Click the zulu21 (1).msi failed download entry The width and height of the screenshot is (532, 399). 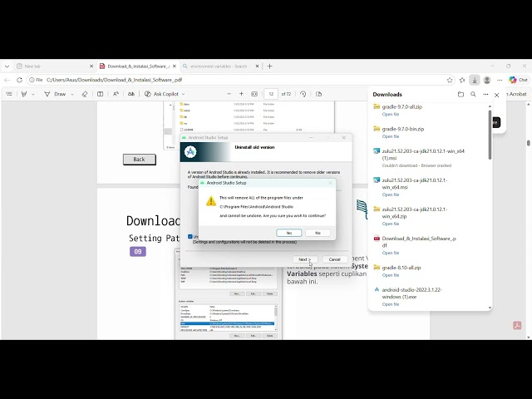429,158
